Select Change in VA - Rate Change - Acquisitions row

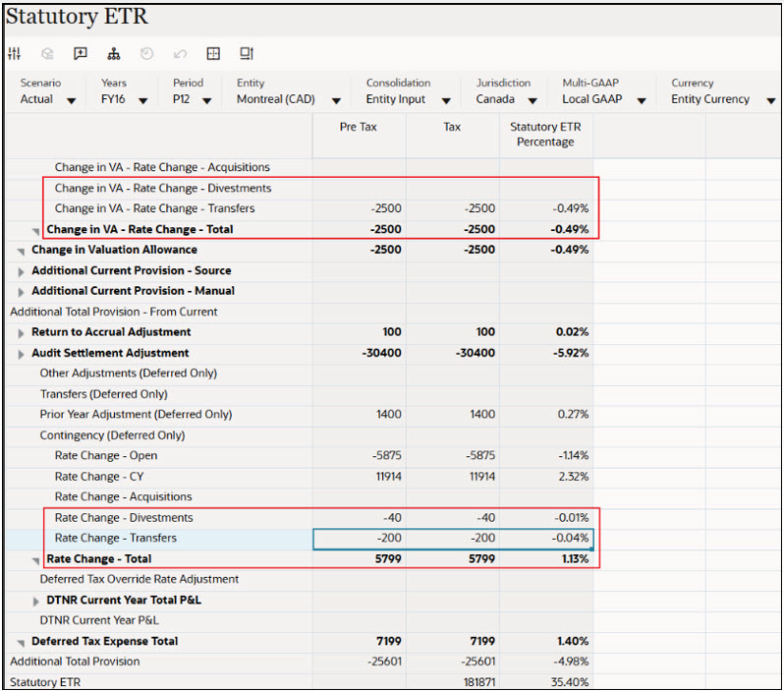coord(162,167)
